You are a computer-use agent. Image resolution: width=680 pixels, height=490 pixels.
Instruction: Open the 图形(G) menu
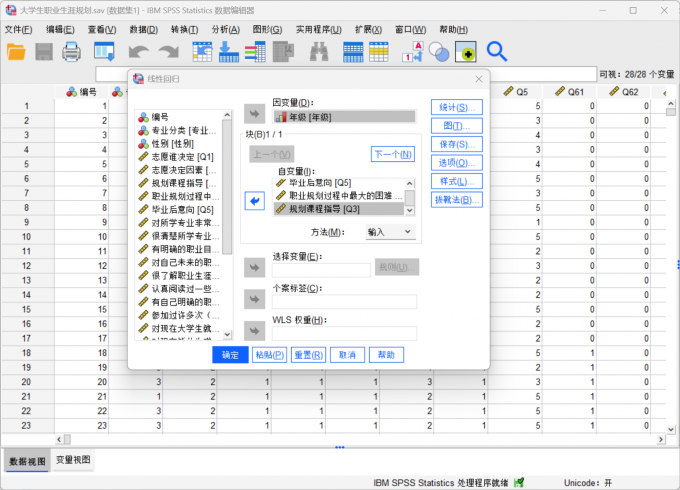pyautogui.click(x=266, y=30)
